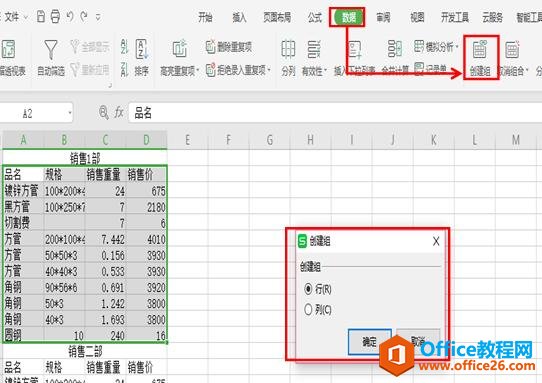Undo the last action

point(70,16)
